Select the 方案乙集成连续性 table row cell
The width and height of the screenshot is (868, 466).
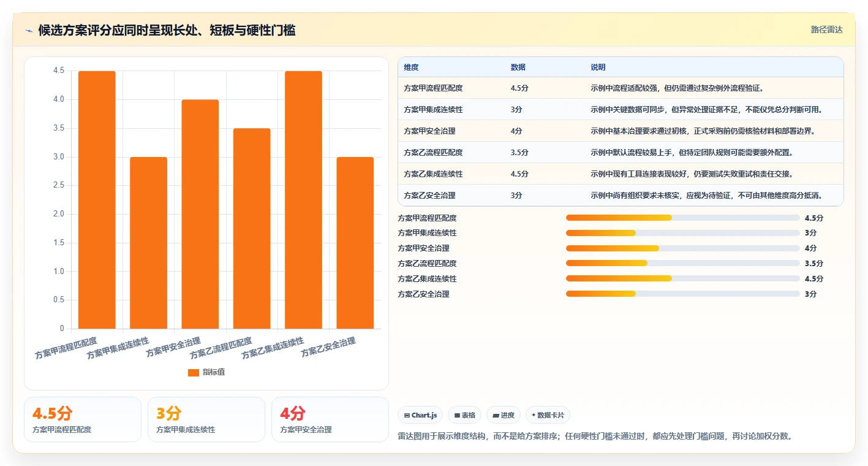click(433, 174)
